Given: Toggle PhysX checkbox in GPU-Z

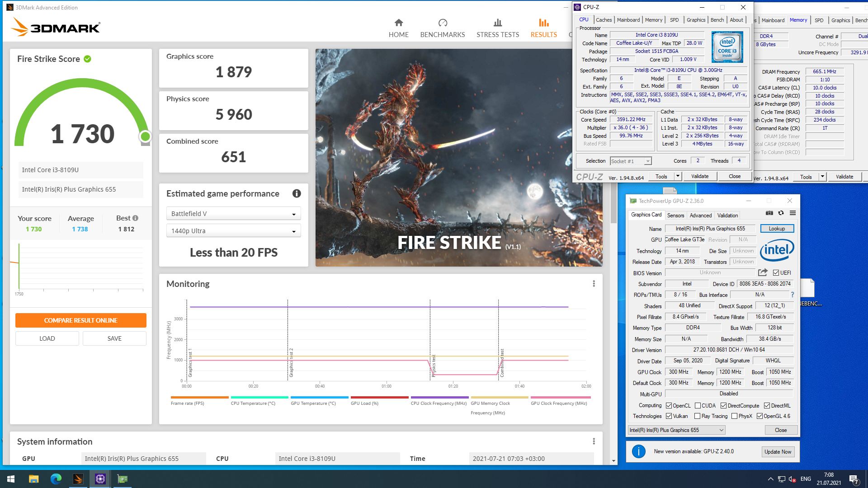Looking at the screenshot, I should (734, 416).
